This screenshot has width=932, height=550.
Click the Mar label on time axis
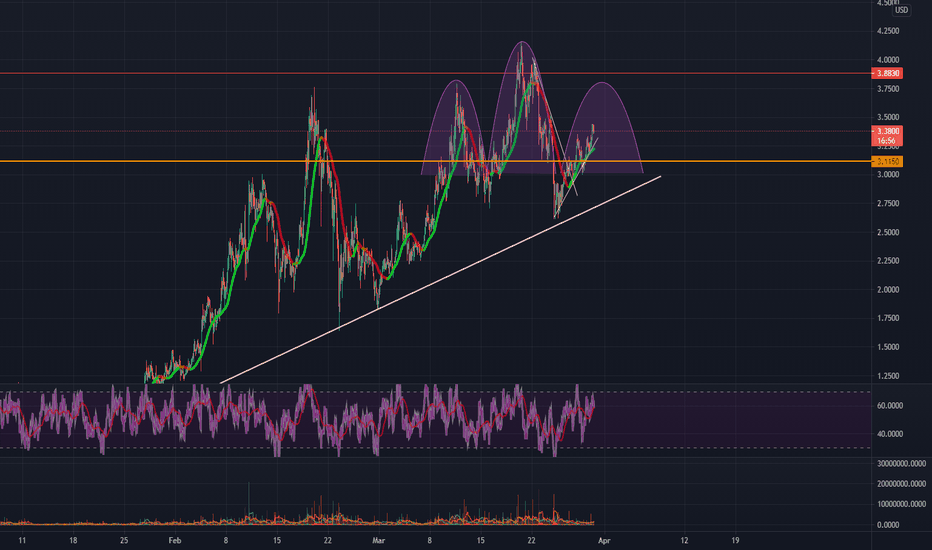[379, 541]
